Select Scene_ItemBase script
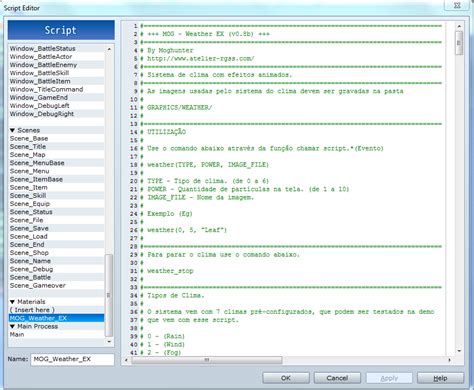474x390 pixels. point(57,179)
